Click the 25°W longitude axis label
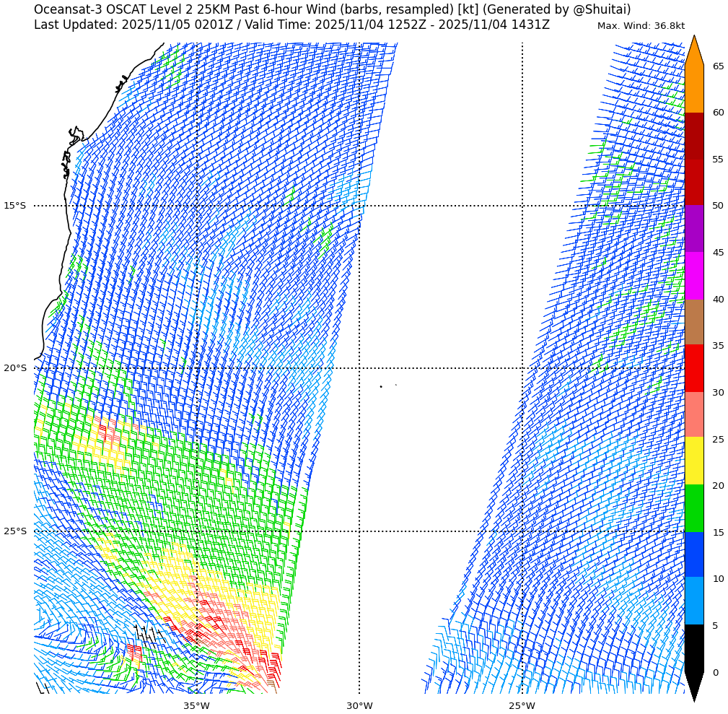The image size is (728, 714). pyautogui.click(x=522, y=705)
